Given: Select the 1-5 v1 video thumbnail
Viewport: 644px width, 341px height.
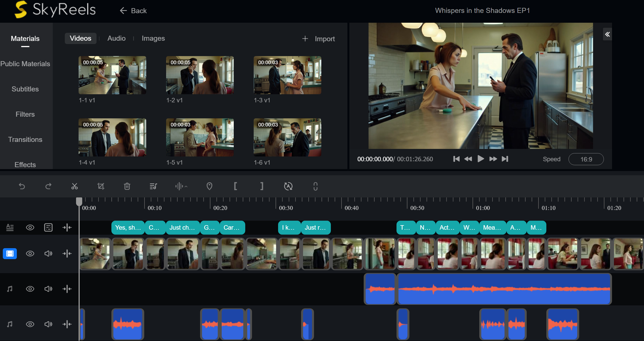Looking at the screenshot, I should coord(200,137).
